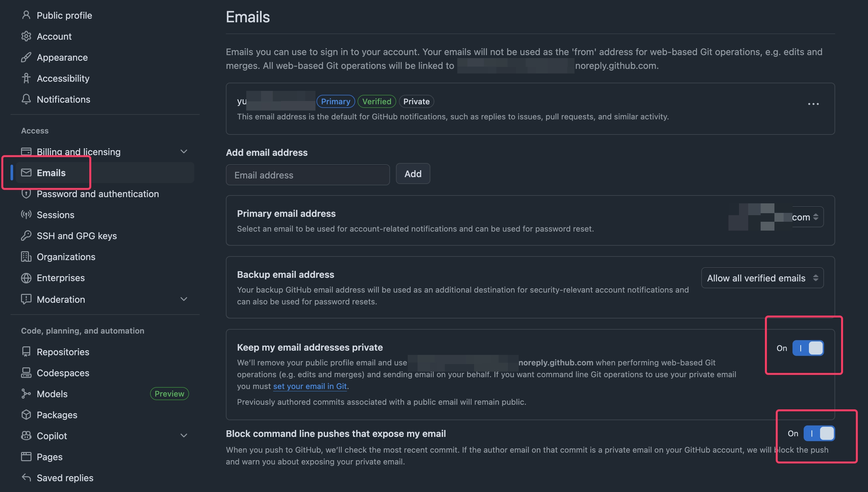Image resolution: width=868 pixels, height=492 pixels.
Task: Open the Sessions settings page
Action: point(55,215)
